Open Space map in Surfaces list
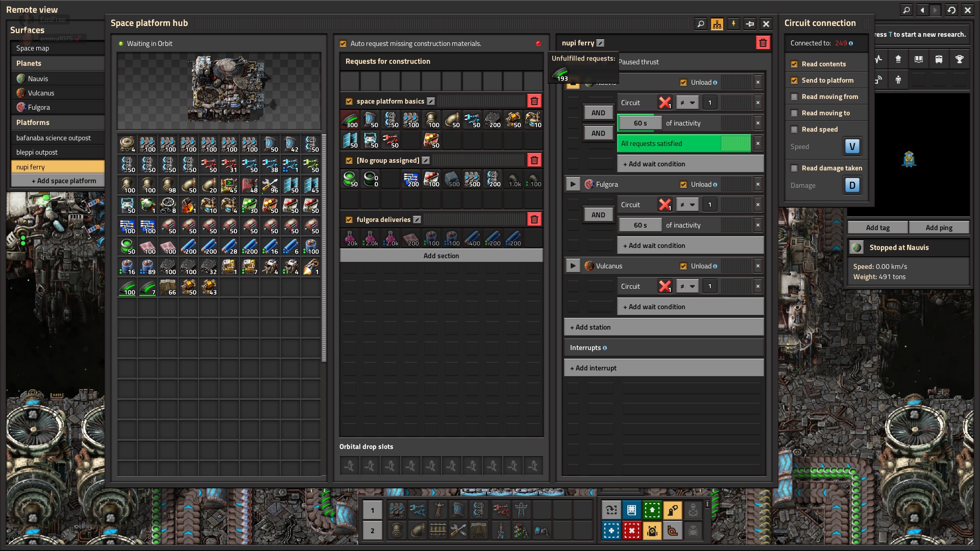Viewport: 980px width, 551px height. click(57, 48)
